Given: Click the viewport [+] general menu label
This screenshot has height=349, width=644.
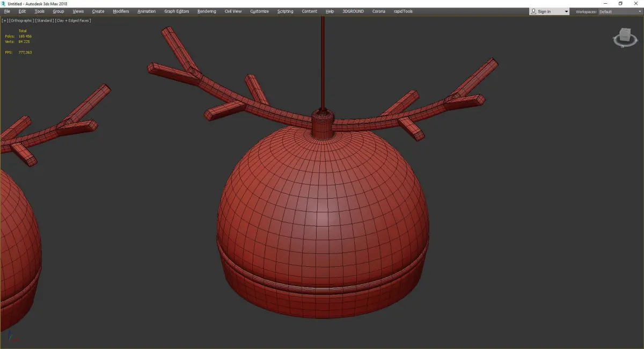Looking at the screenshot, I should coord(5,20).
